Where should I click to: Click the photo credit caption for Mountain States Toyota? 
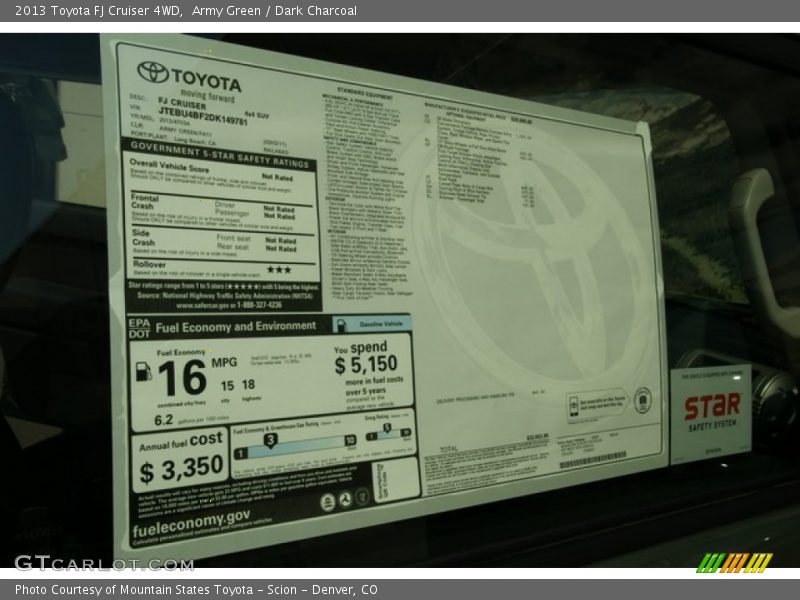(x=196, y=590)
